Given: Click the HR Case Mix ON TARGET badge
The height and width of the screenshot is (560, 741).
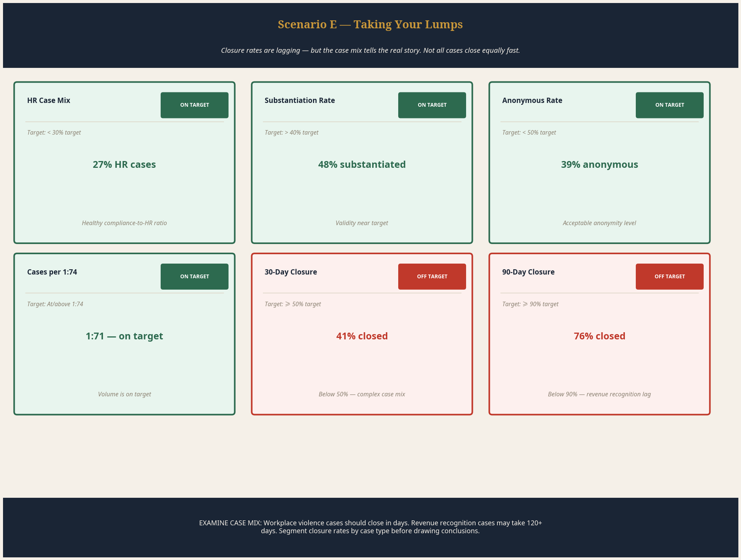Looking at the screenshot, I should [195, 105].
